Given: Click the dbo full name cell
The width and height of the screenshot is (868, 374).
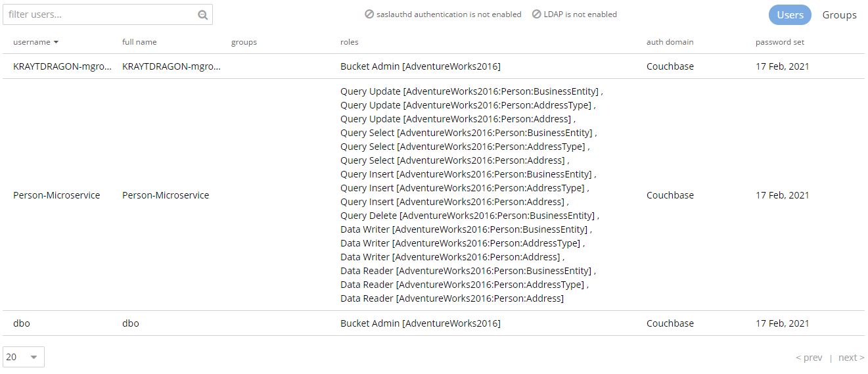Looking at the screenshot, I should (x=131, y=323).
